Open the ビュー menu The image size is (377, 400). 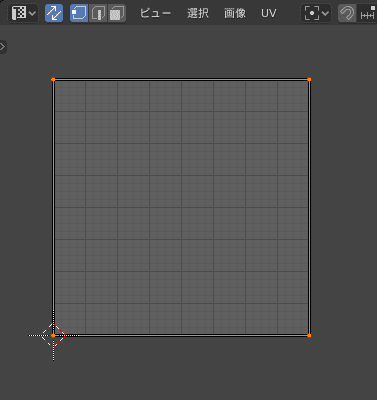[156, 13]
